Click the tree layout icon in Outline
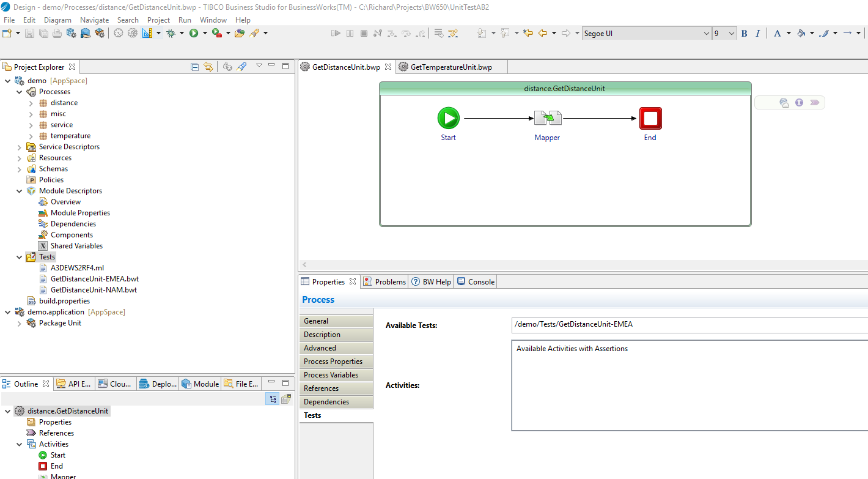This screenshot has width=868, height=479. [273, 399]
